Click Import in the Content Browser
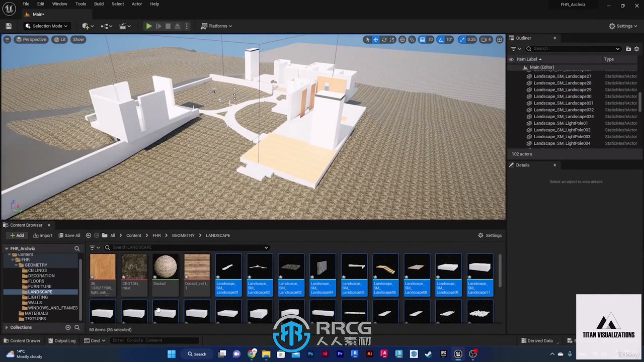644x362 pixels. point(43,235)
